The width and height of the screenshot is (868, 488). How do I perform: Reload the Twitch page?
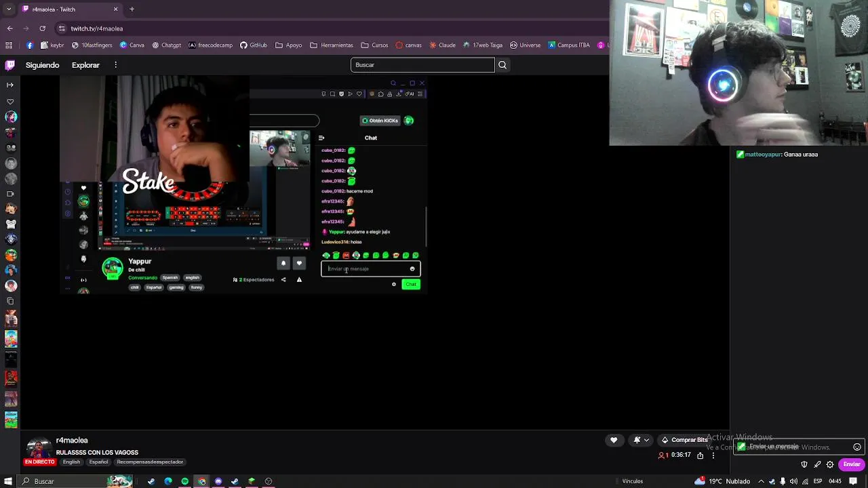[x=43, y=28]
